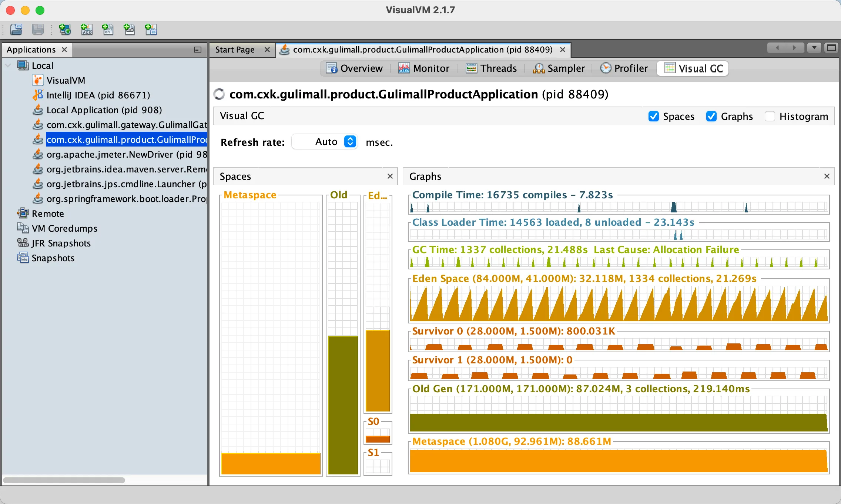Image resolution: width=841 pixels, height=504 pixels.
Task: Click the greyed-out Save Snapshot toolbar icon
Action: (x=38, y=29)
